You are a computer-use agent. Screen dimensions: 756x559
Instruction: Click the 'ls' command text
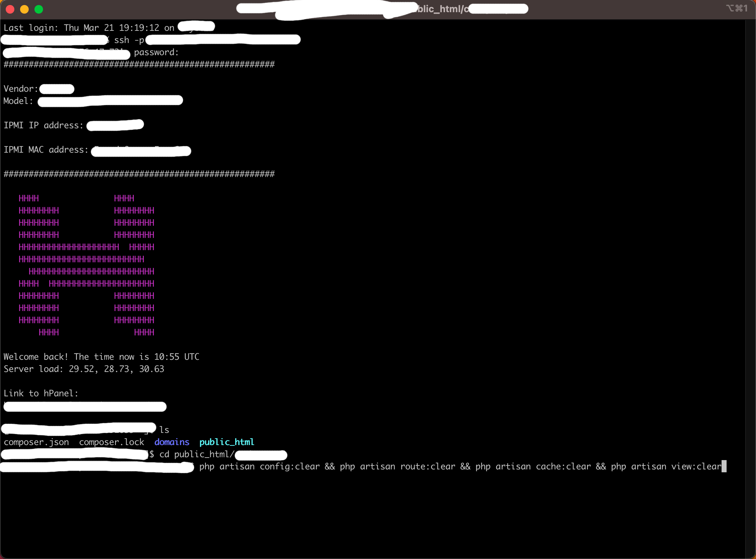164,430
